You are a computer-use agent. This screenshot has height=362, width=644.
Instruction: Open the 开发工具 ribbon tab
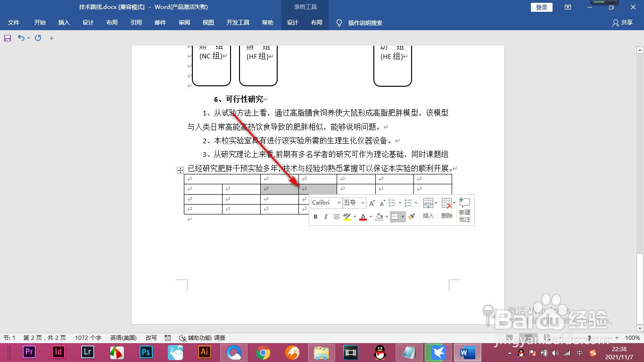point(238,23)
